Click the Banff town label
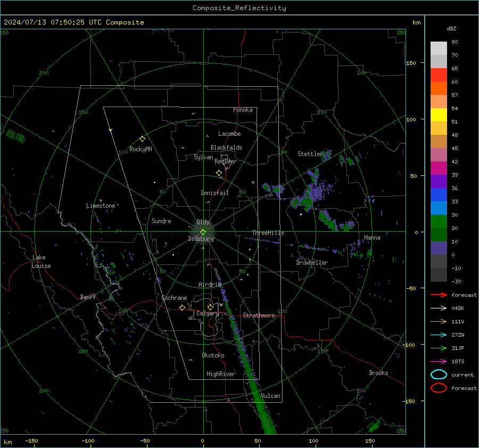Image resolution: width=479 pixels, height=448 pixels. (x=88, y=297)
